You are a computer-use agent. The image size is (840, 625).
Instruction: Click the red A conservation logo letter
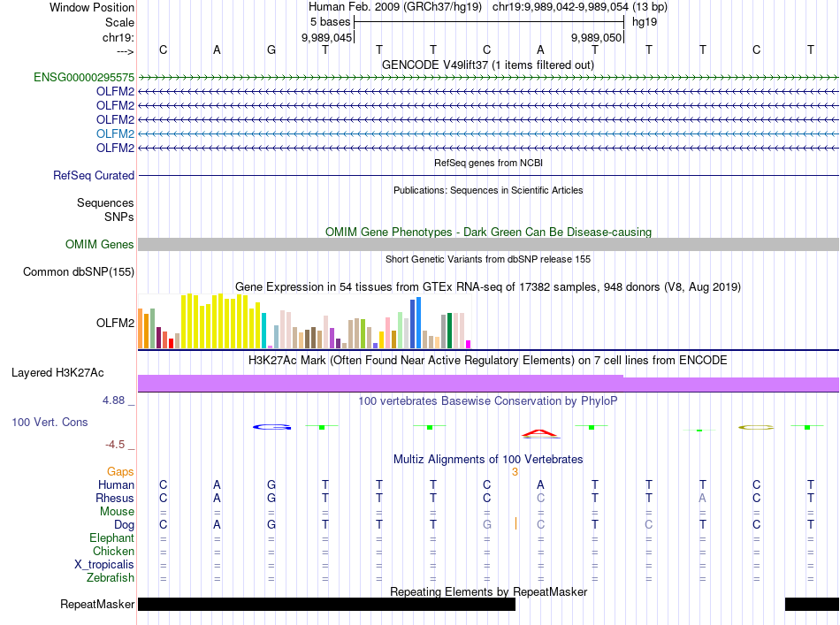(x=540, y=433)
